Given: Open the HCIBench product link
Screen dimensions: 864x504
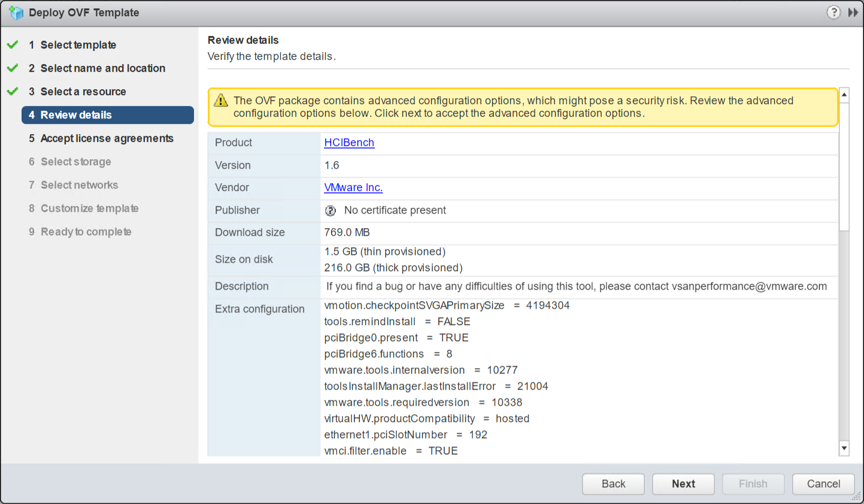Looking at the screenshot, I should click(x=349, y=142).
